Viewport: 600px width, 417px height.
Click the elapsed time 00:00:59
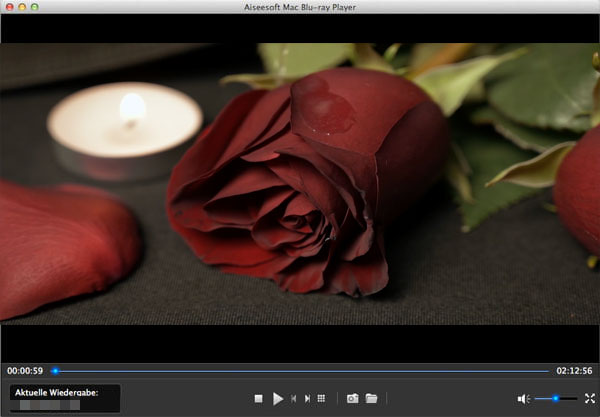(x=24, y=371)
